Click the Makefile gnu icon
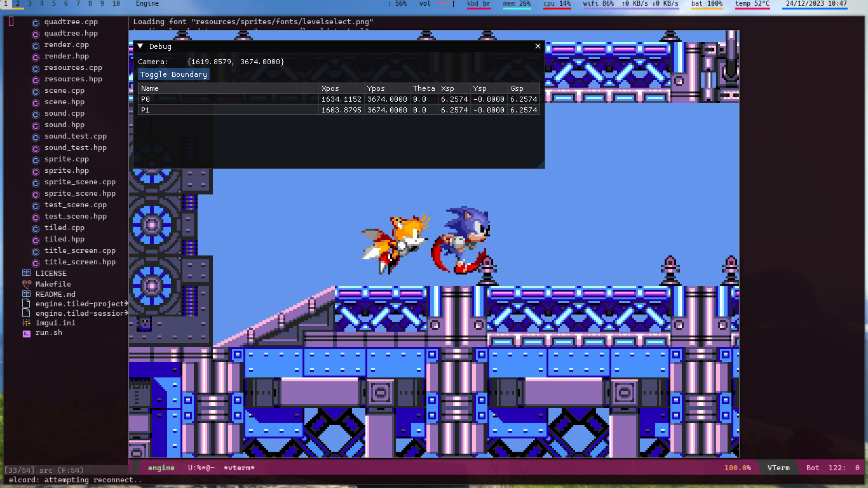 [x=26, y=284]
